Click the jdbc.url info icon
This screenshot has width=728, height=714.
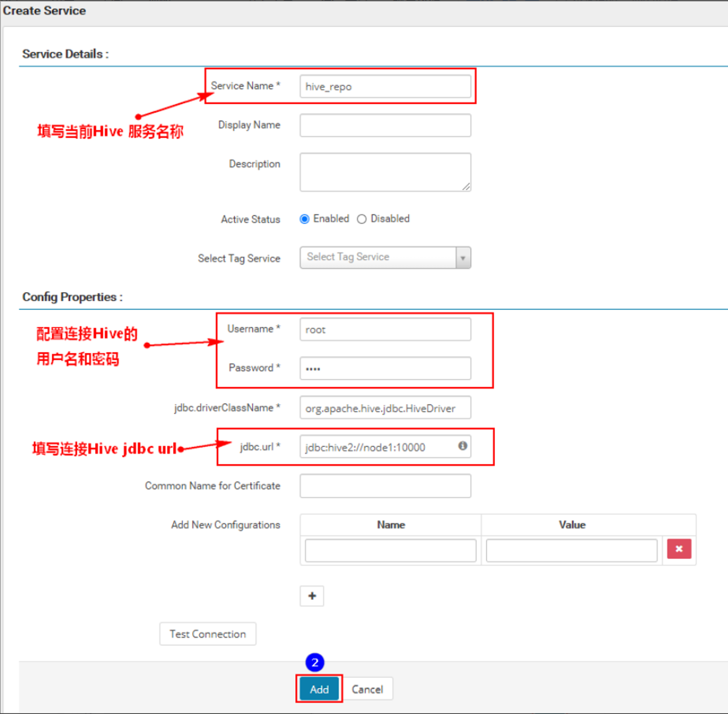tap(463, 446)
